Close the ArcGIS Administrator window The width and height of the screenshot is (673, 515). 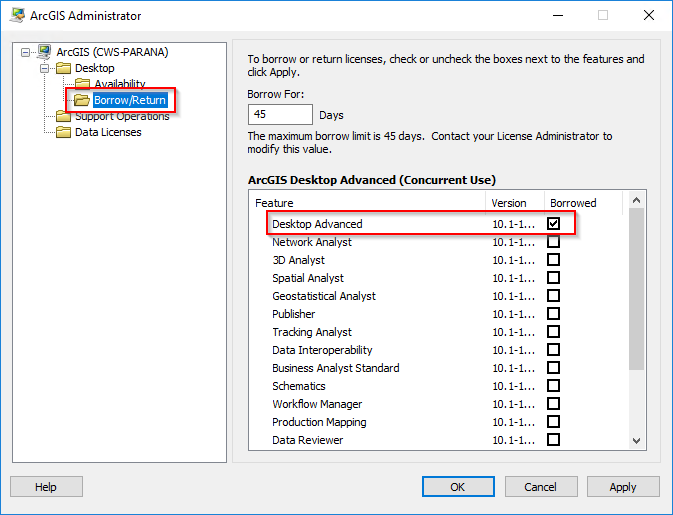[649, 15]
